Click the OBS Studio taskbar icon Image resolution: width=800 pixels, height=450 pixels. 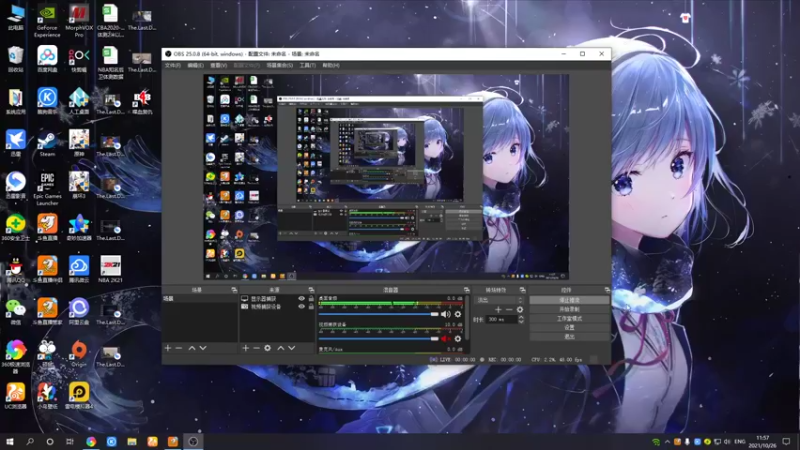coord(193,441)
